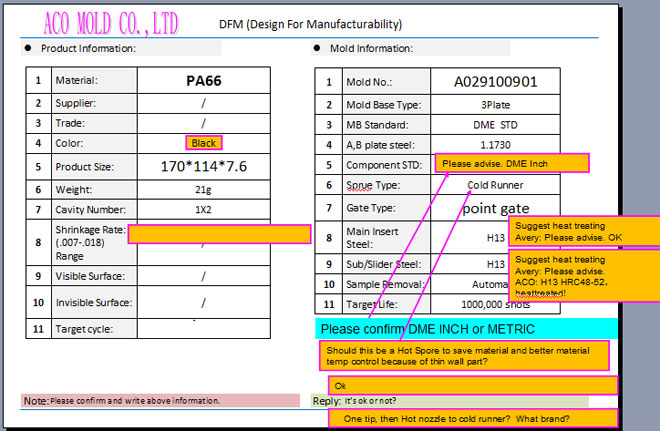Image resolution: width=660 pixels, height=431 pixels.
Task: Click the Shrinkage Rate label cell
Action: pyautogui.click(x=94, y=242)
